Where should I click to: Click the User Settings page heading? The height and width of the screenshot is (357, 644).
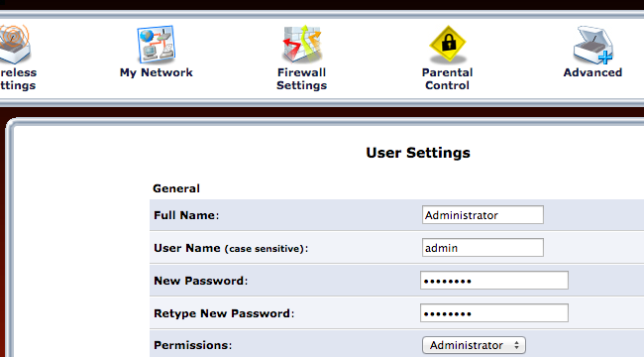pos(418,153)
